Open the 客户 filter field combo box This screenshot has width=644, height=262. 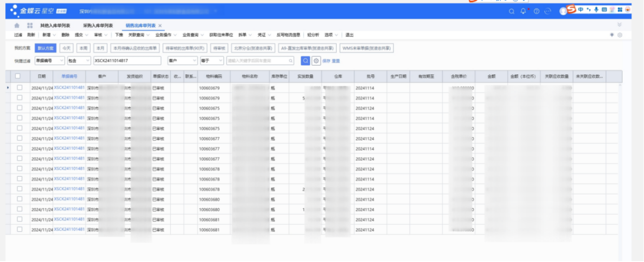tap(183, 61)
